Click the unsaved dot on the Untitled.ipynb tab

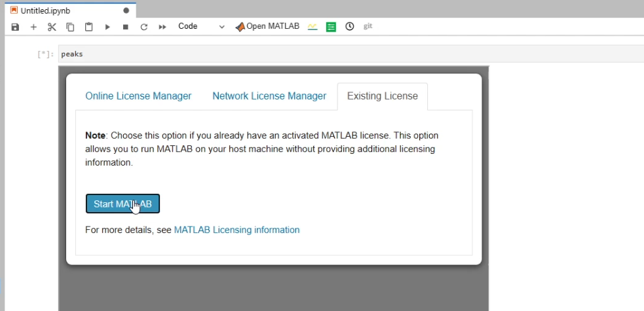[x=126, y=10]
